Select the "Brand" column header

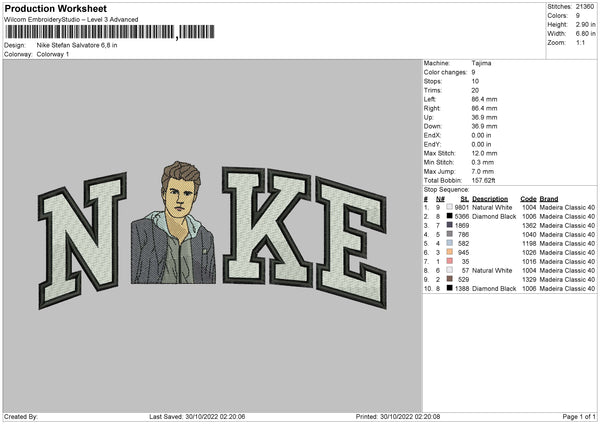pos(549,199)
